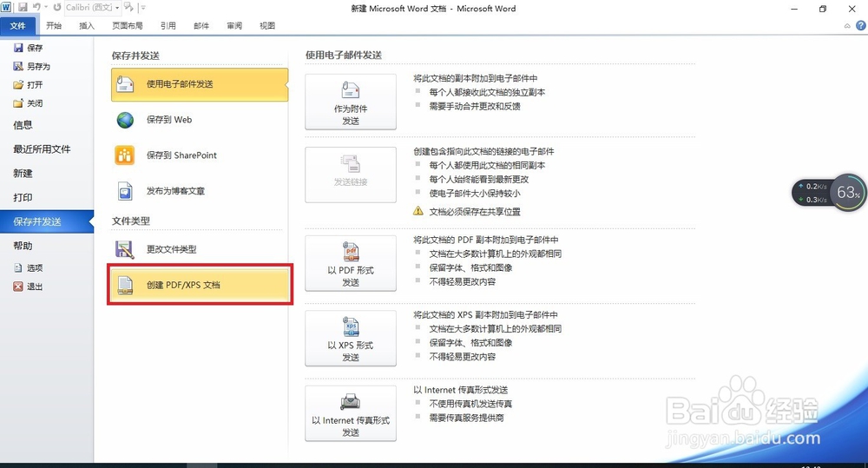
Task: Click 关闭 in the backstage menu
Action: coord(35,103)
